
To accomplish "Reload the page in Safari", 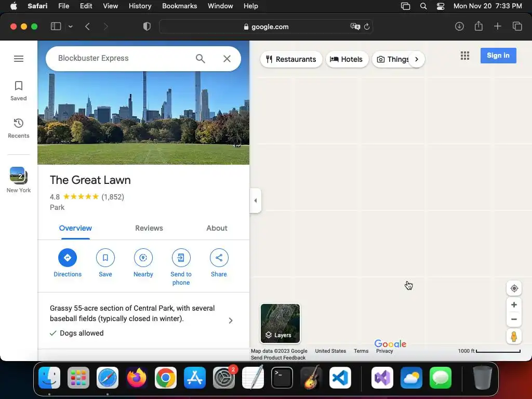I will click(x=367, y=26).
